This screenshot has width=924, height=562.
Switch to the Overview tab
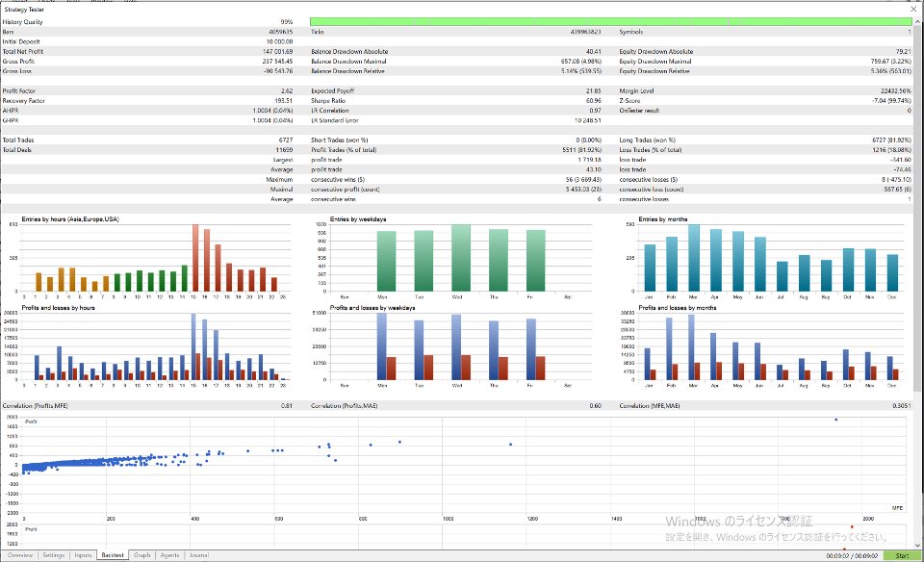point(20,555)
